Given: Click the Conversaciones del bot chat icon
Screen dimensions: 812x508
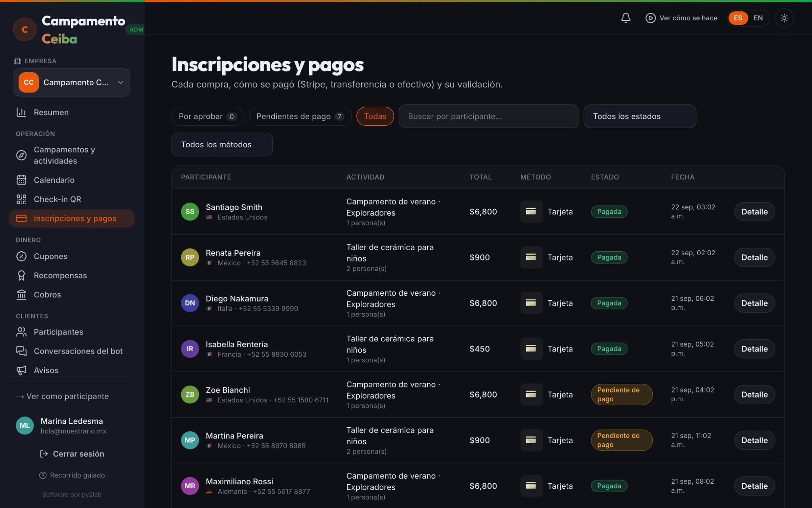Looking at the screenshot, I should click(x=21, y=351).
